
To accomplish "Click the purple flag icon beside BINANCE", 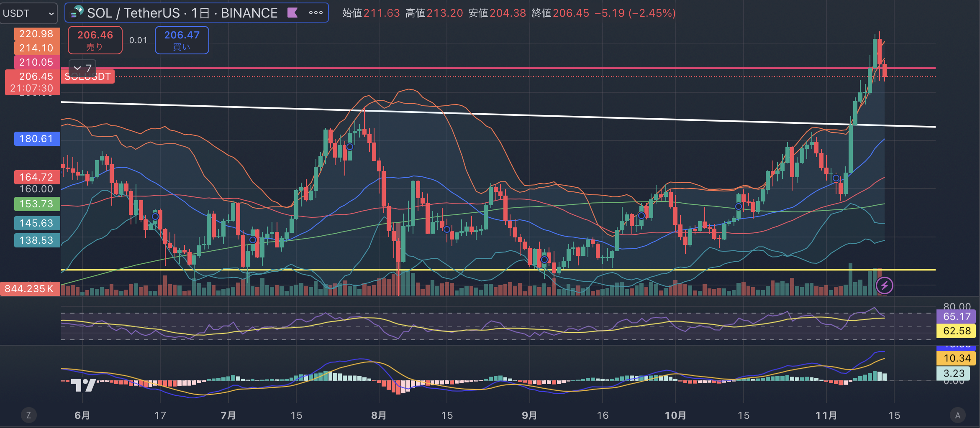I will click(292, 13).
